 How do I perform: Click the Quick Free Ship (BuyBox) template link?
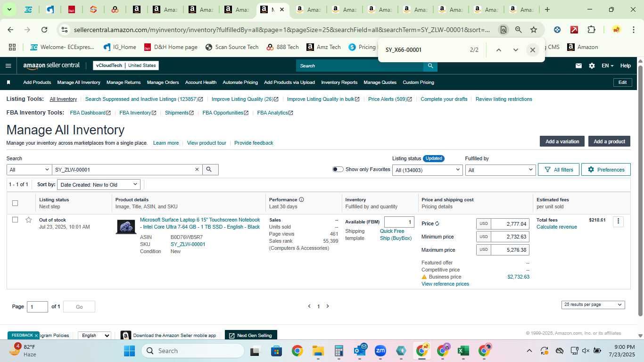point(396,235)
